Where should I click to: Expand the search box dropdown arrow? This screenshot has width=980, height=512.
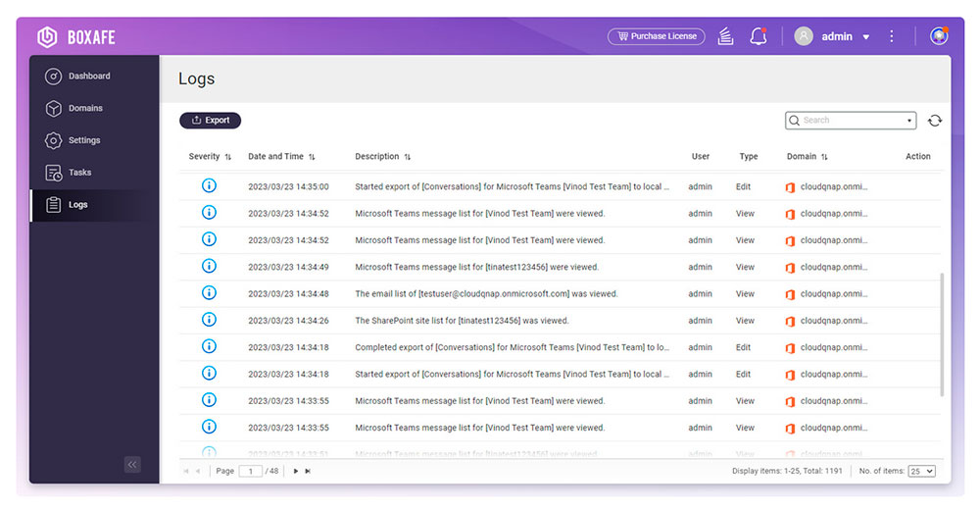tap(909, 121)
